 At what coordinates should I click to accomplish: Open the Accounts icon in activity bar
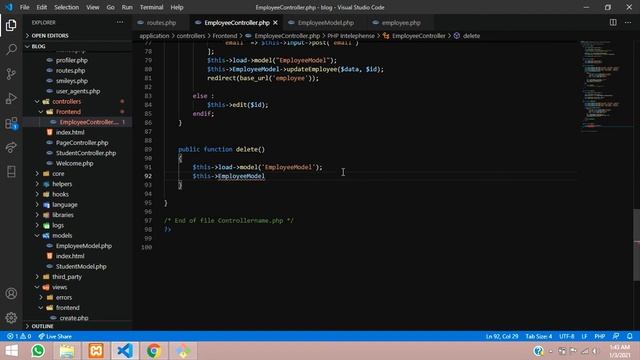pyautogui.click(x=11, y=293)
